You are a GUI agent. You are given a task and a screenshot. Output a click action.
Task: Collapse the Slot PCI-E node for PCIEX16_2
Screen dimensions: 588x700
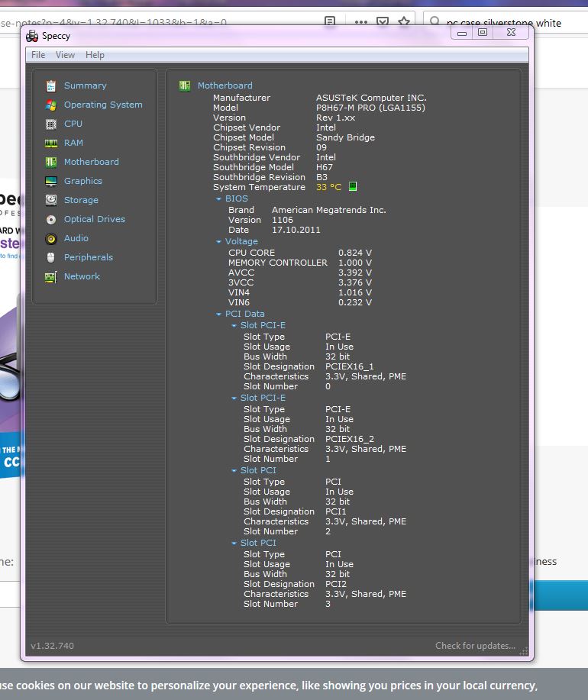234,398
